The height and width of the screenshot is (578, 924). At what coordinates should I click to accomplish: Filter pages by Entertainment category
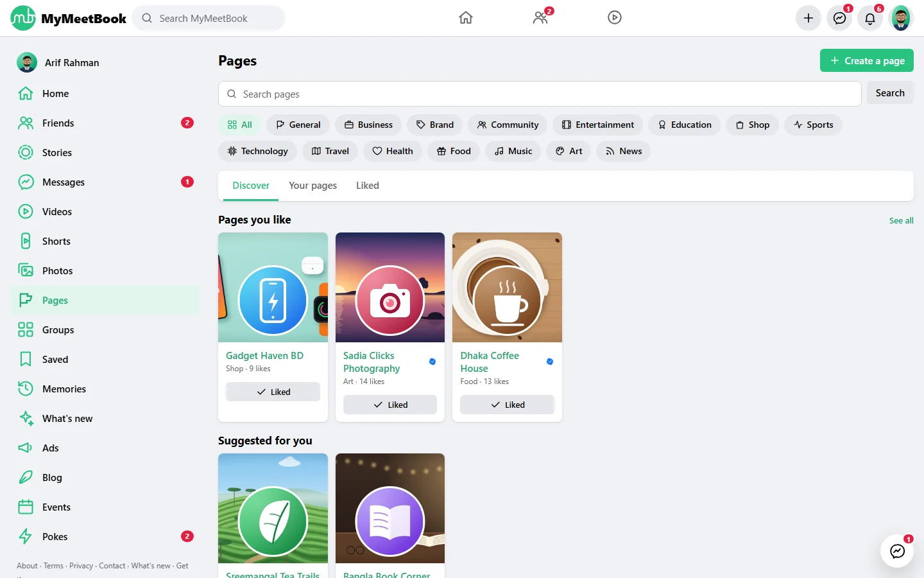pyautogui.click(x=598, y=125)
